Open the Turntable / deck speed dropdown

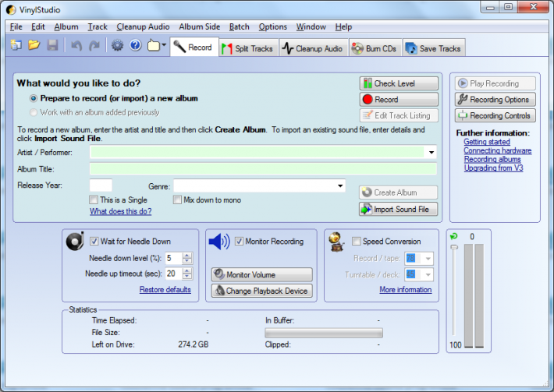(428, 274)
